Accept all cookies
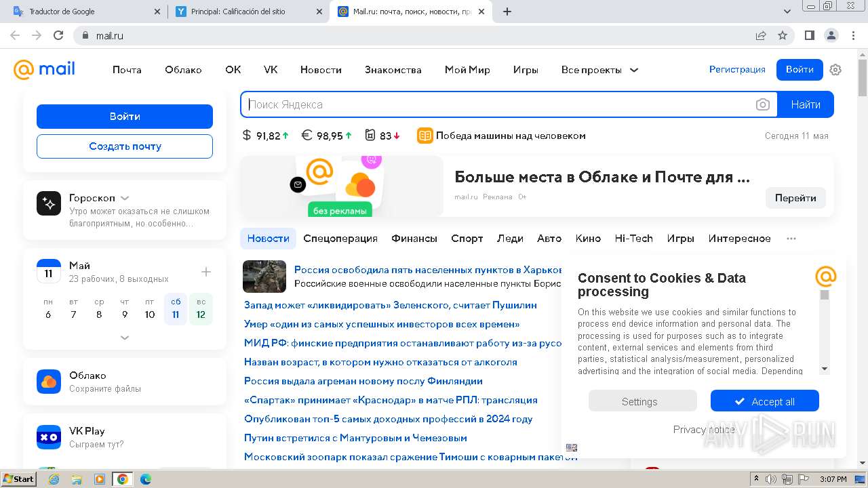 765,401
